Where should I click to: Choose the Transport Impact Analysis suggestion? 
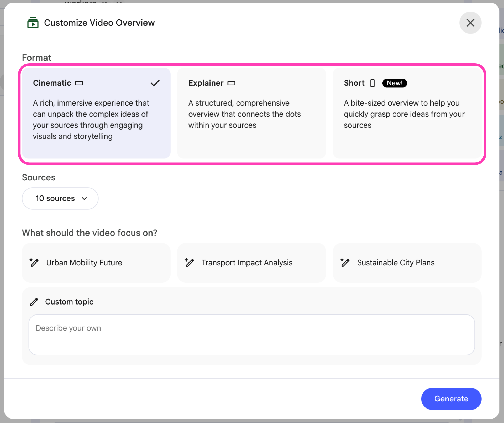[x=251, y=262]
